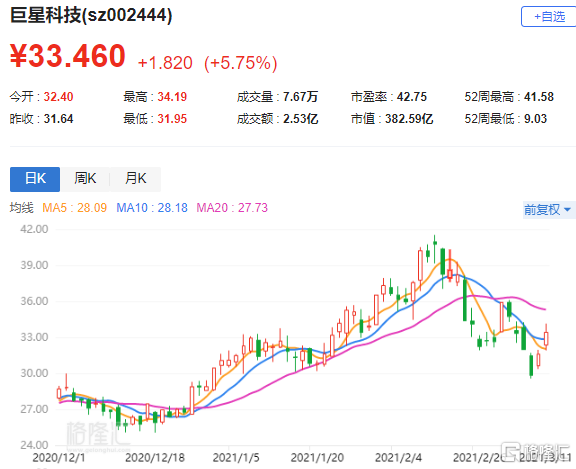Screen dimensions: 576x469
Task: Click the highest green candlestick near 41.58
Action: 435,249
